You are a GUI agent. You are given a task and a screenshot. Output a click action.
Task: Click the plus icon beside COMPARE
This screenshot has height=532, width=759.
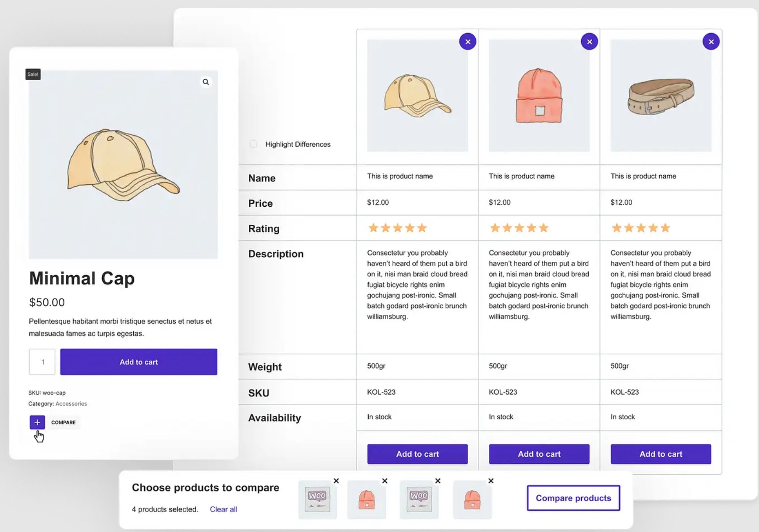coord(37,422)
